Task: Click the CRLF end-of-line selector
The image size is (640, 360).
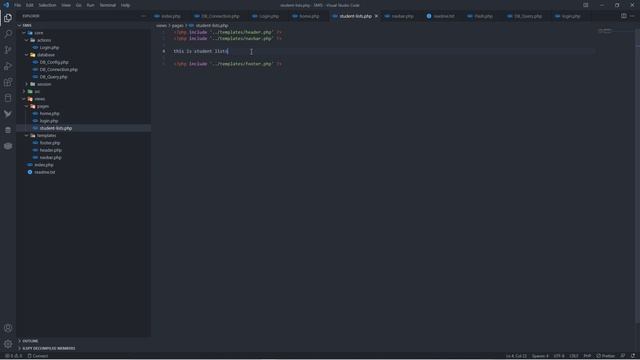Action: [573, 356]
